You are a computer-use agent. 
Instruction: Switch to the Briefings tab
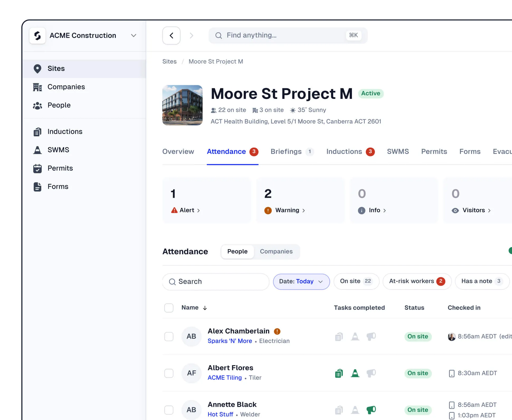286,151
